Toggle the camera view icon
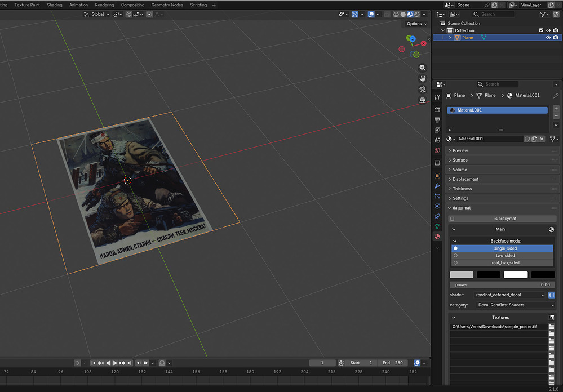The width and height of the screenshot is (563, 392). click(x=423, y=90)
